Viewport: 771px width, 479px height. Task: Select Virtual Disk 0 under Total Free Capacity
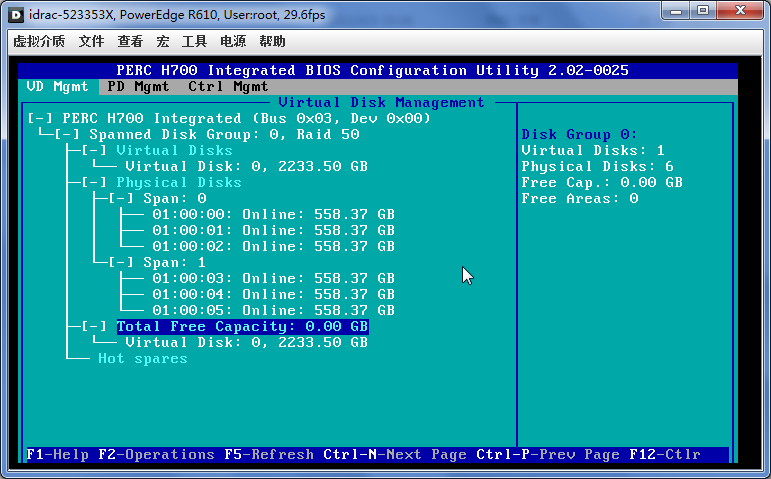(246, 342)
